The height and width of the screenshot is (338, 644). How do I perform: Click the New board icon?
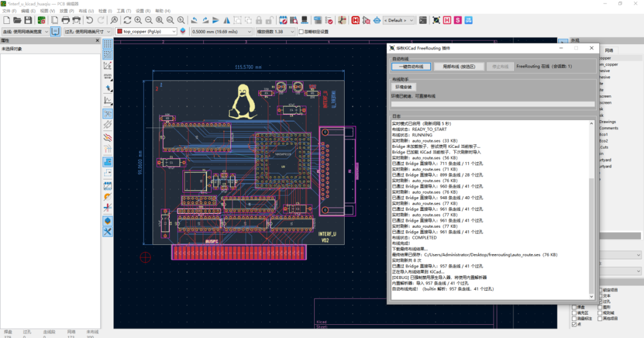click(x=7, y=20)
